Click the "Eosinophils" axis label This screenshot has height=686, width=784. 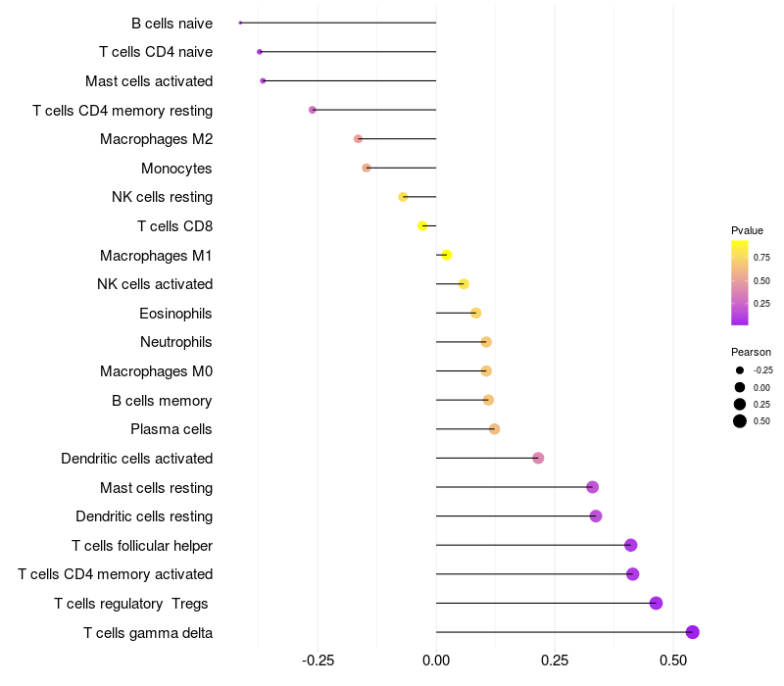(x=176, y=314)
